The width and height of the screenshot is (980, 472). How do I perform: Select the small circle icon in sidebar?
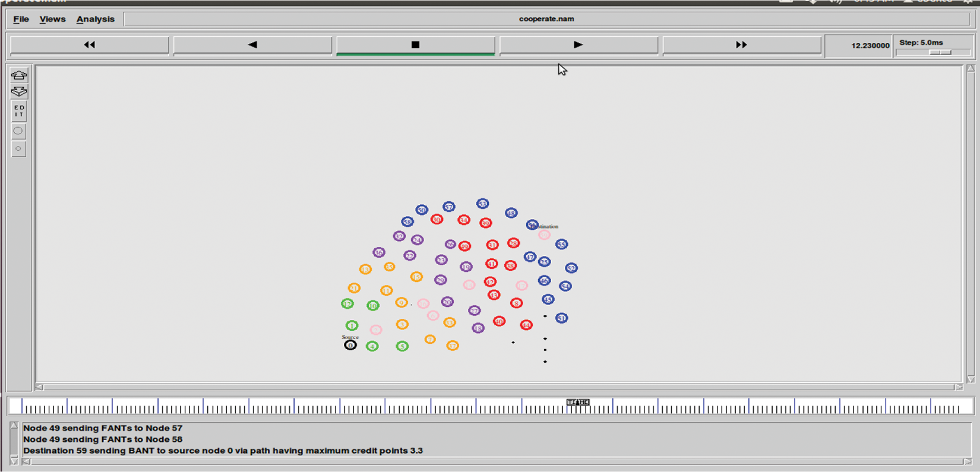pos(18,148)
